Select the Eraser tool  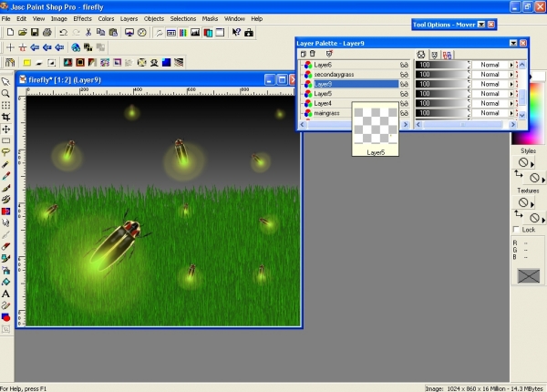(x=5, y=246)
